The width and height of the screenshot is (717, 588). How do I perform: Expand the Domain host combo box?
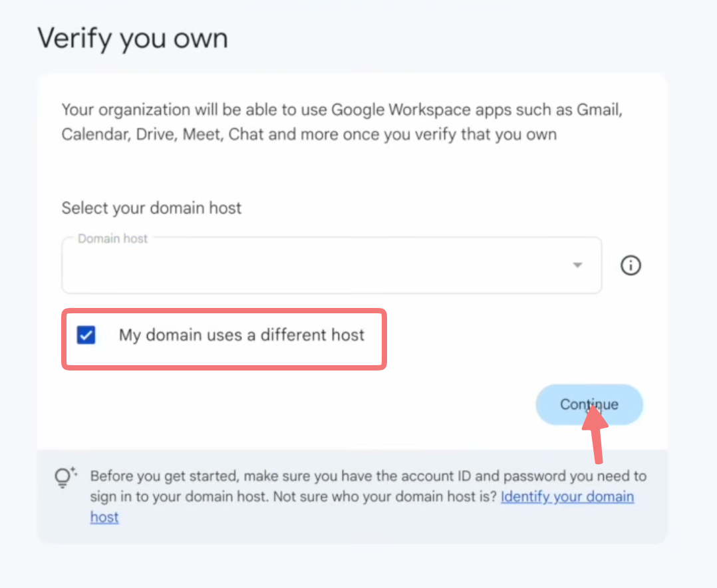point(331,265)
